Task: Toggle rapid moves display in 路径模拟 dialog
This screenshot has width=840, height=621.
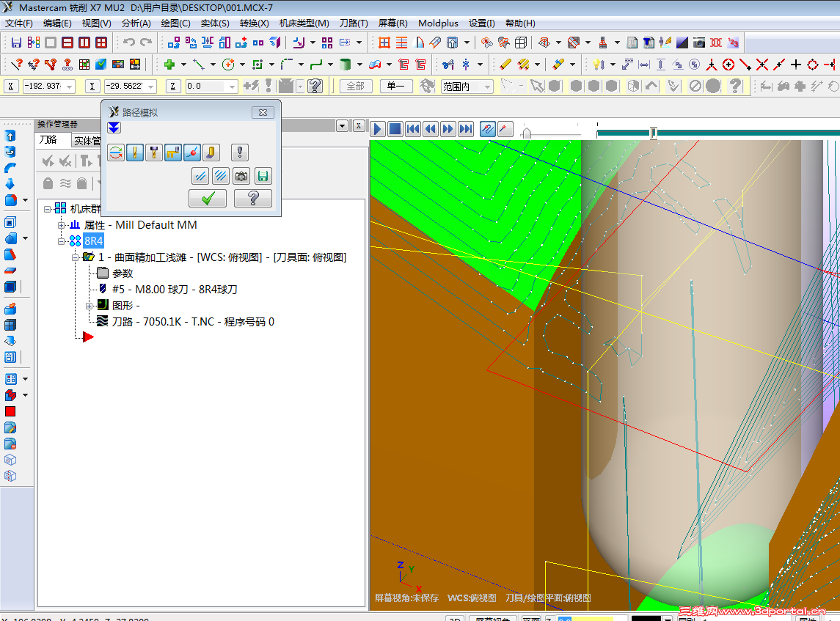Action: tap(173, 153)
